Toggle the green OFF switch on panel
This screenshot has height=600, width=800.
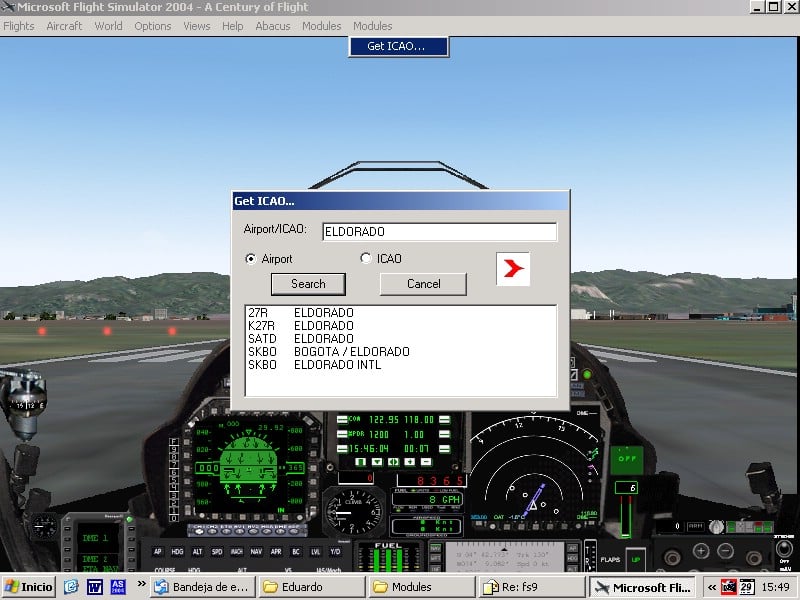point(625,461)
